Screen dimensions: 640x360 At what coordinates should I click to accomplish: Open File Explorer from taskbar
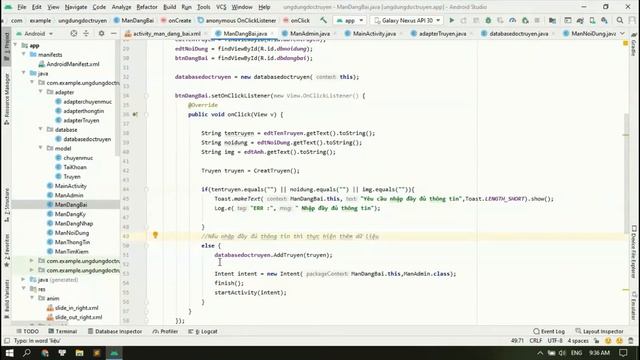[79, 353]
